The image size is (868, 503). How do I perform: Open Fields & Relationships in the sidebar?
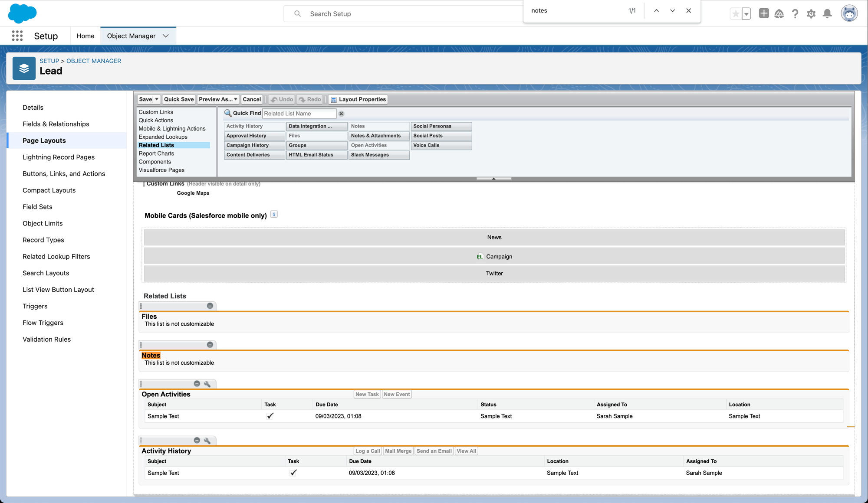coord(56,124)
